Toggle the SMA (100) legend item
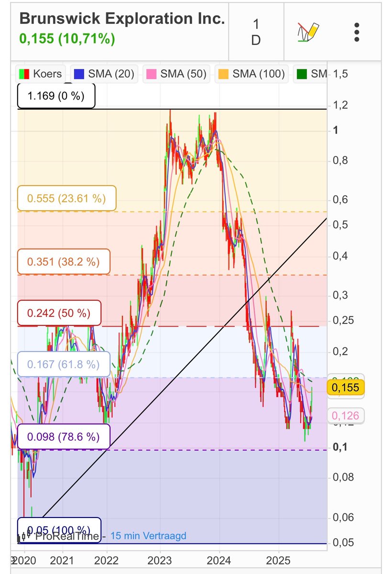Screen dimensions: 392x574 pos(252,74)
